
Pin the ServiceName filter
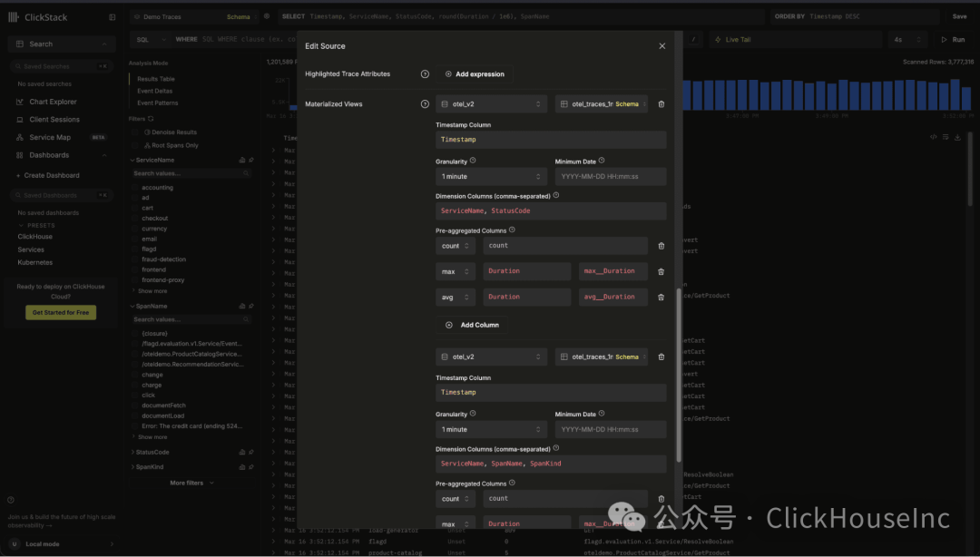(x=251, y=160)
